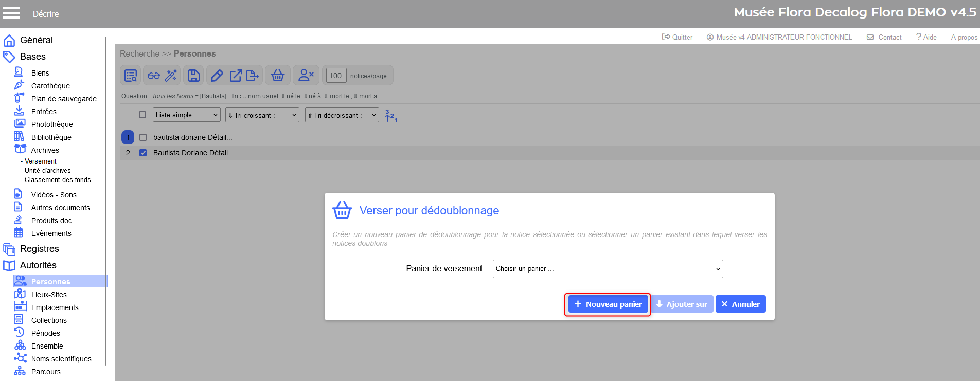
Task: Check the box for bautista doriane row 1
Action: click(143, 137)
